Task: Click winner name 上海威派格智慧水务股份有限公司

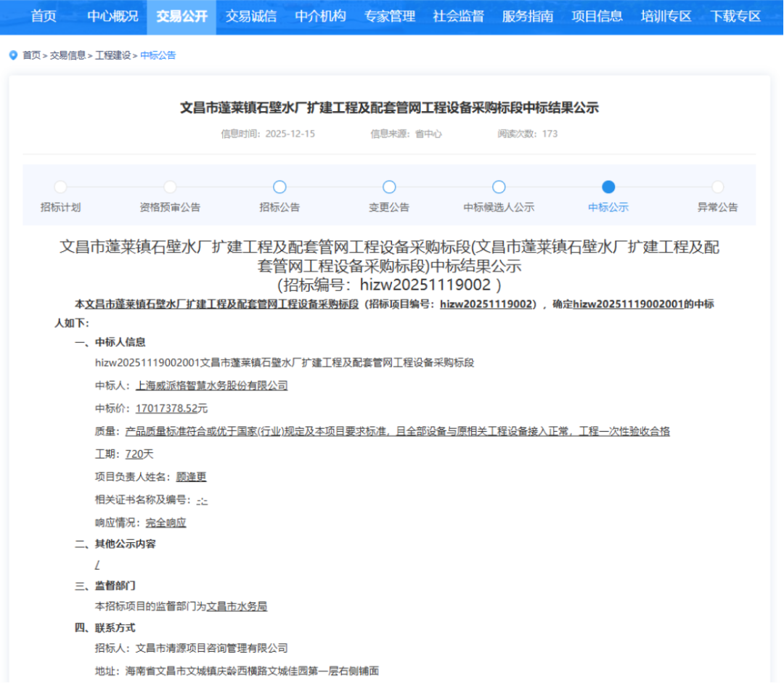Action: [211, 385]
